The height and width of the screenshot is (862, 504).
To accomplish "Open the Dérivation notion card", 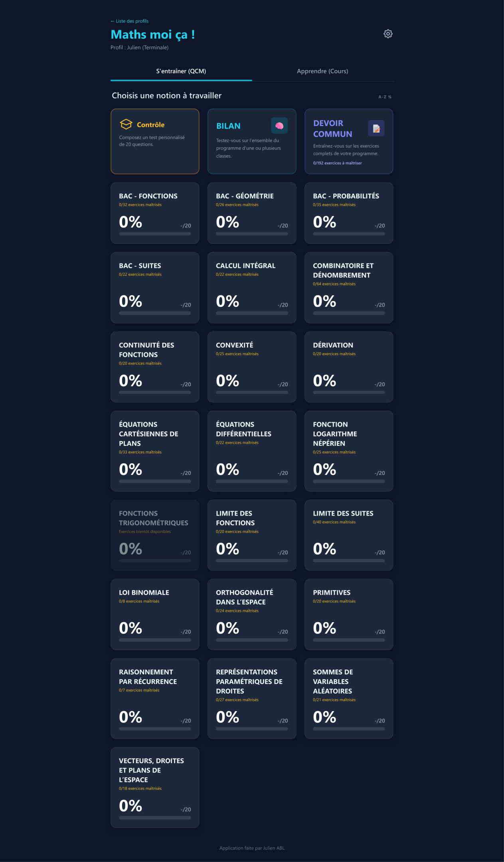I will point(349,367).
